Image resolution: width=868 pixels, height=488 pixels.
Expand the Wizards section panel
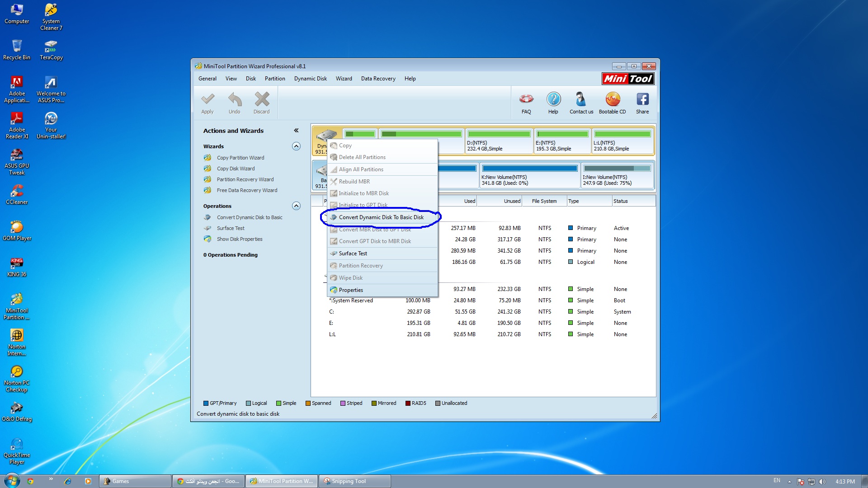click(x=296, y=145)
